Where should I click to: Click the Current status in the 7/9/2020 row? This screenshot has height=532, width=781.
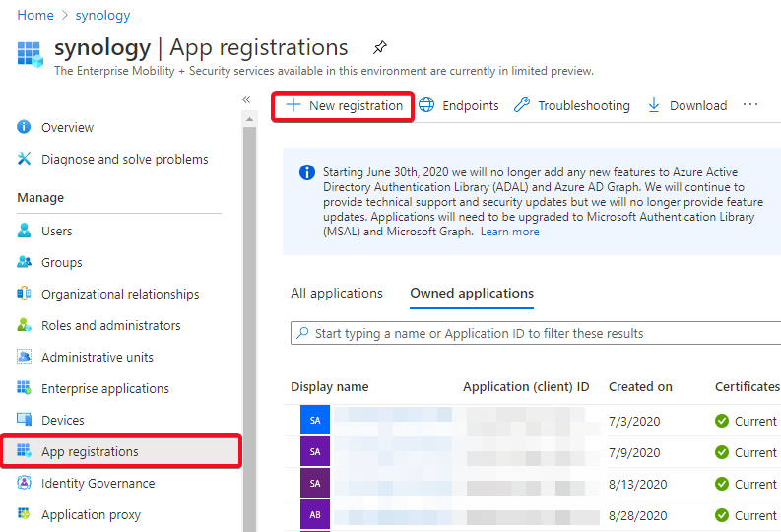(x=755, y=453)
